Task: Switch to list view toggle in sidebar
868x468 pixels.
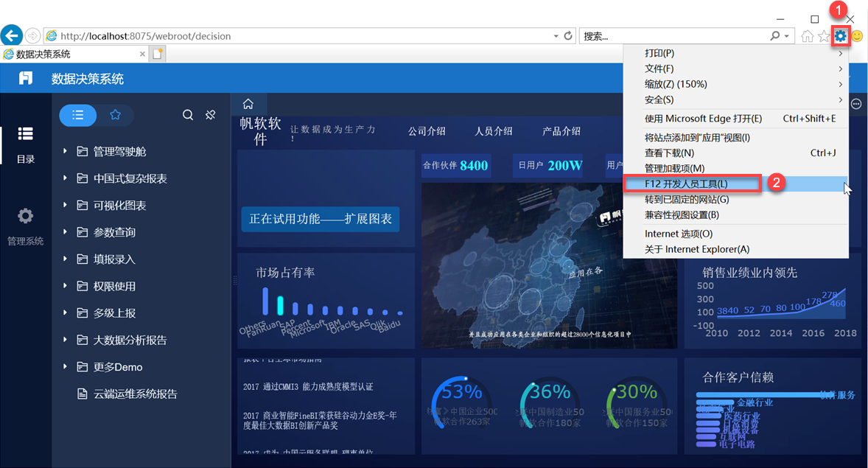Action: pos(78,115)
